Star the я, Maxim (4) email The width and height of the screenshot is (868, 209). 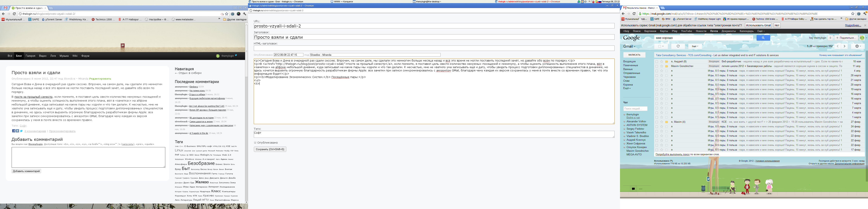[661, 122]
